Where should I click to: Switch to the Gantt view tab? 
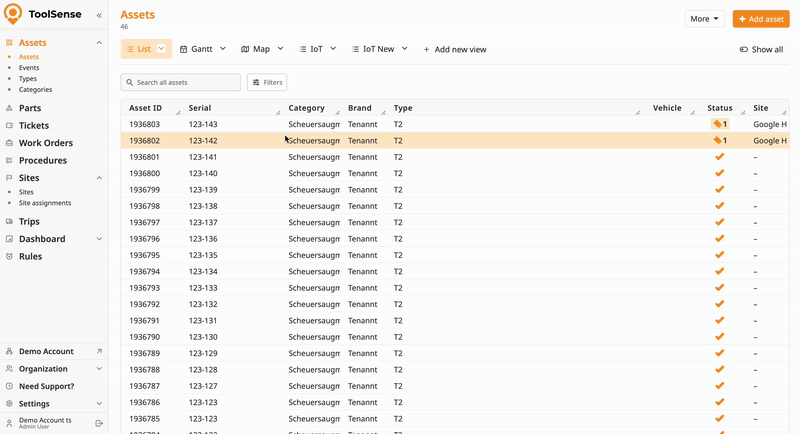tap(201, 48)
